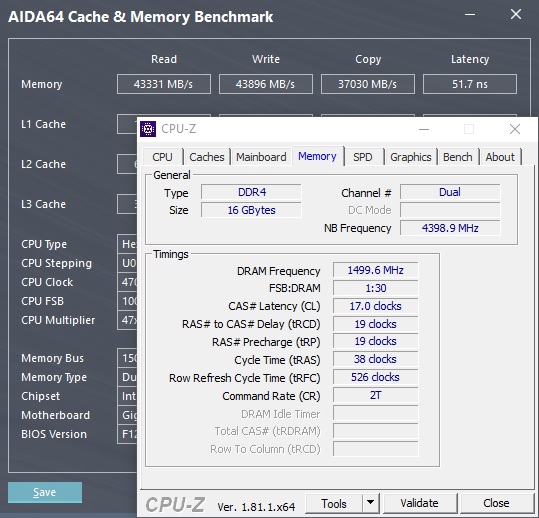Click the Memory Write value 43896 MB/s
This screenshot has height=518, width=539.
pos(266,84)
